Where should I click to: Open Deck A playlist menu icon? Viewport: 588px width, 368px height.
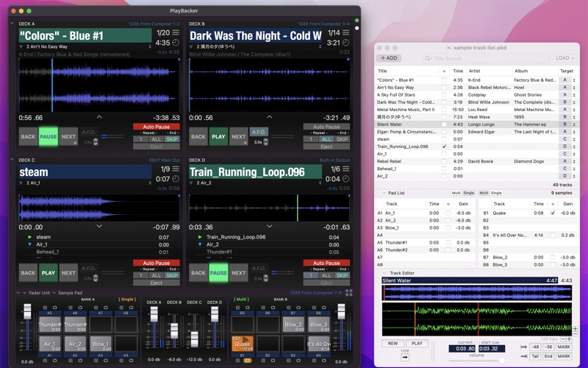175,32
